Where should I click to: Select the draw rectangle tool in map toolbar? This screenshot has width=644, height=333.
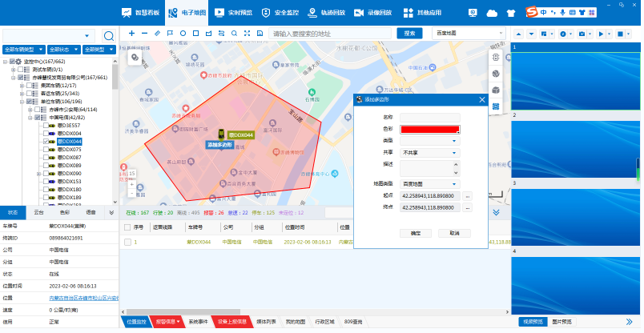pyautogui.click(x=195, y=34)
